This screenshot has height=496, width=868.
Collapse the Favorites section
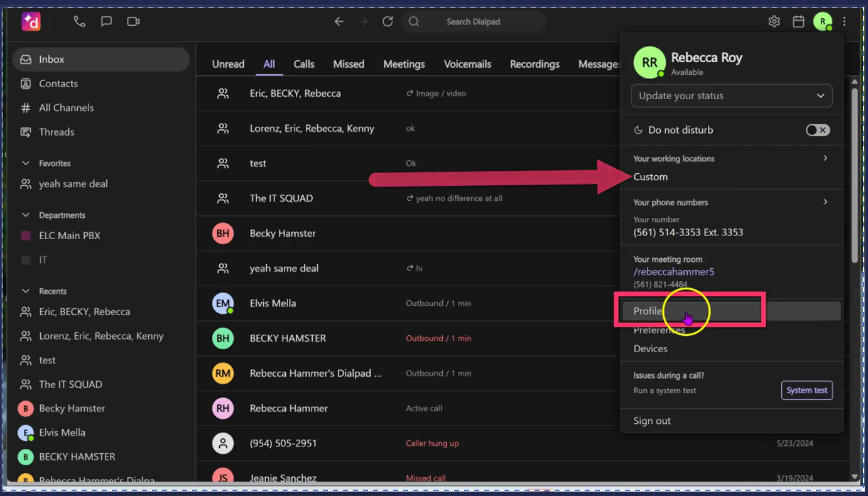click(x=26, y=163)
